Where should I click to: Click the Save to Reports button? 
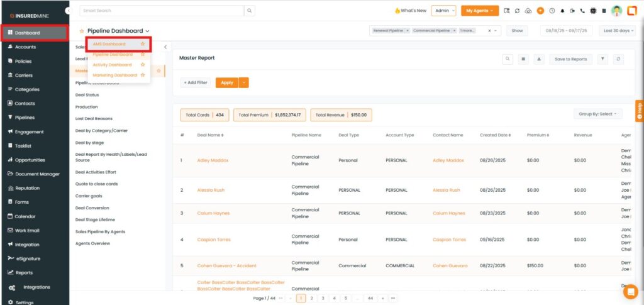point(570,59)
